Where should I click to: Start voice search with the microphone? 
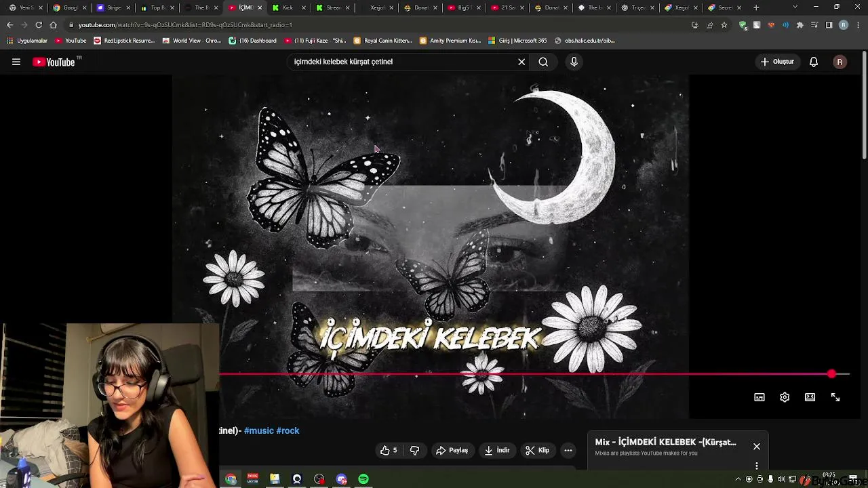pyautogui.click(x=574, y=62)
